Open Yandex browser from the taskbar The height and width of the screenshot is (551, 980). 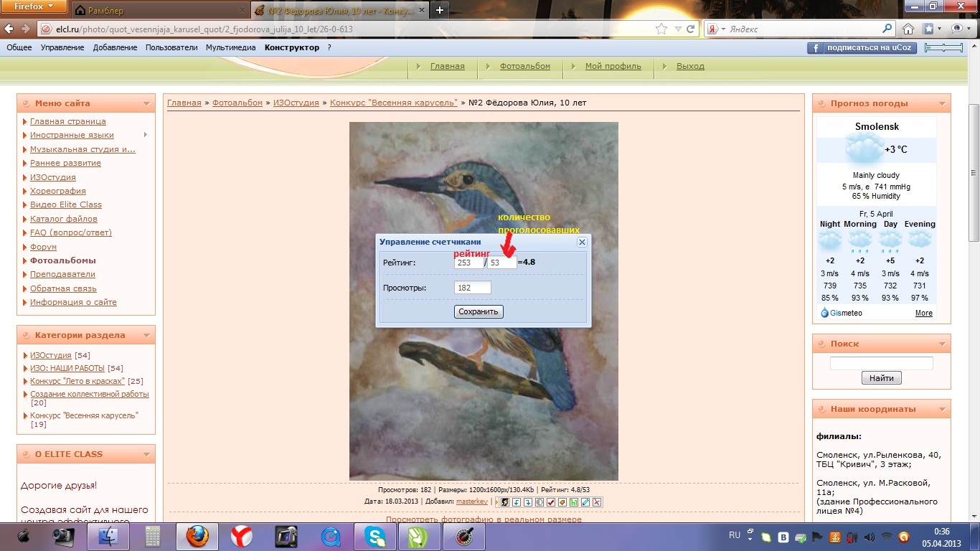[x=241, y=536]
